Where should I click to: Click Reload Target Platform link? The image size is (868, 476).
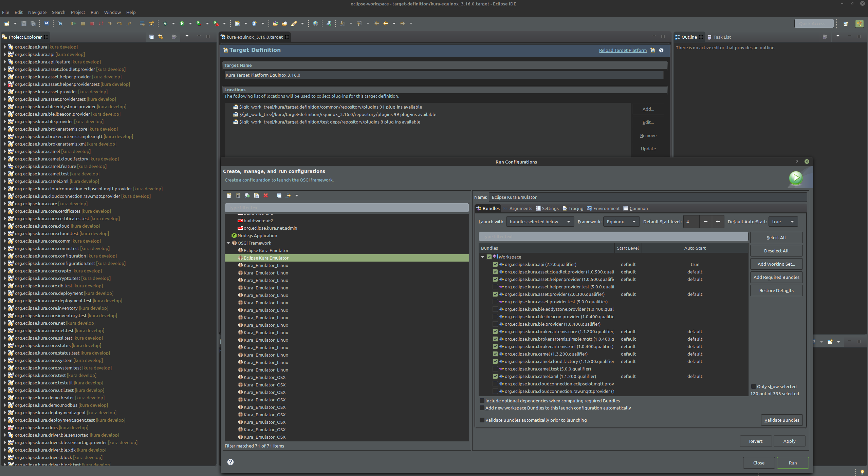tap(623, 50)
